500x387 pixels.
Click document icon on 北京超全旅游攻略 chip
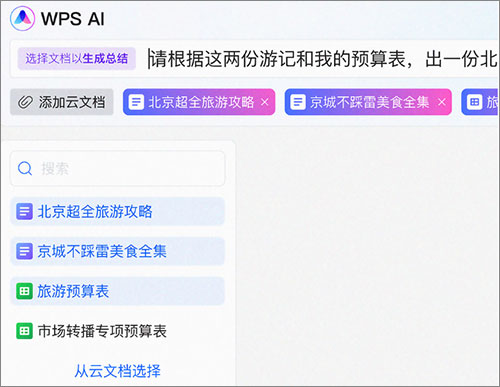coord(136,102)
